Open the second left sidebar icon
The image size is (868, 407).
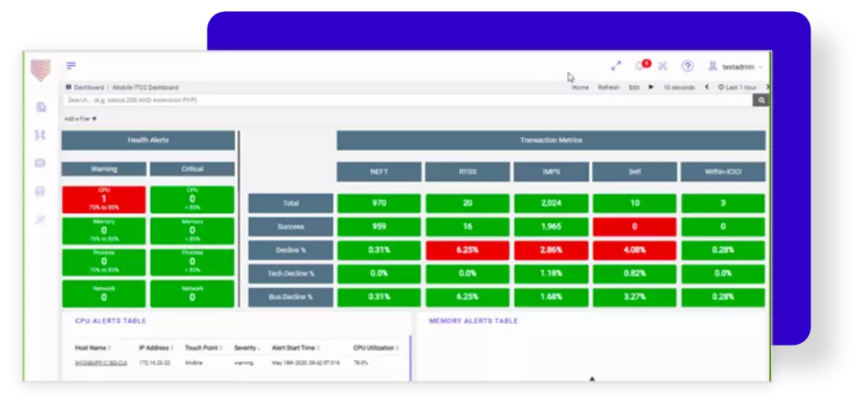coord(40,135)
